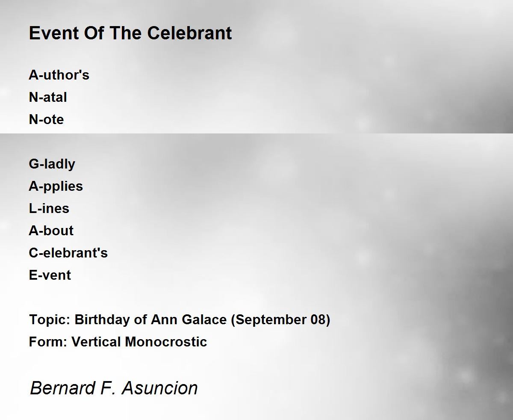Click the N-atal line

pyautogui.click(x=48, y=97)
